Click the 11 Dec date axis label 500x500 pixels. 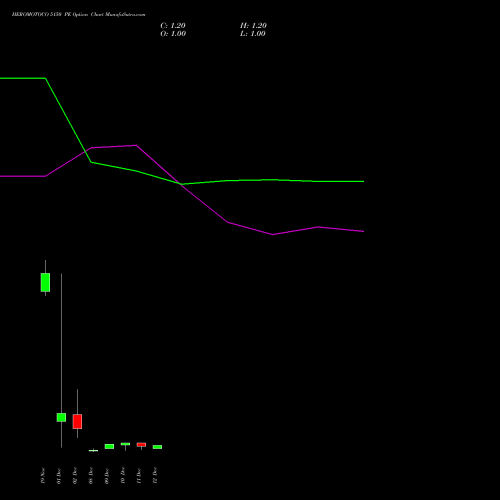point(139,475)
